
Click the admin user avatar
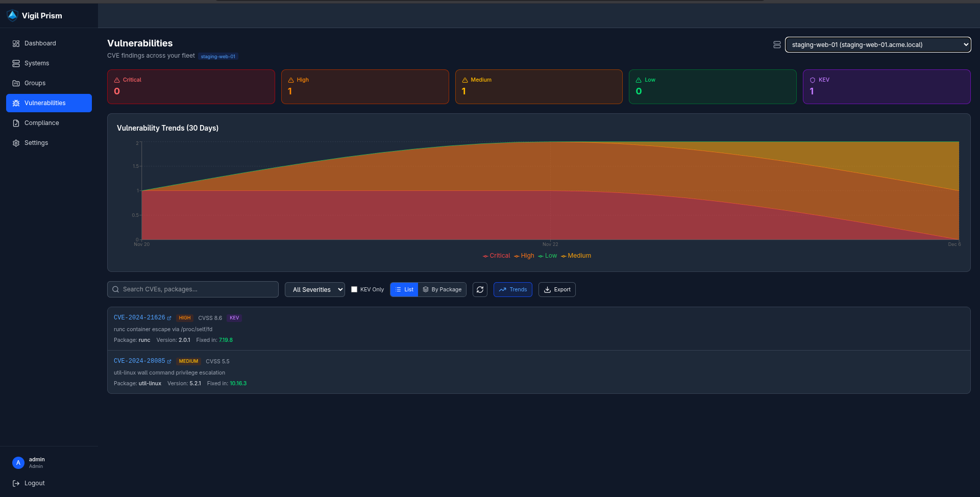[18, 463]
